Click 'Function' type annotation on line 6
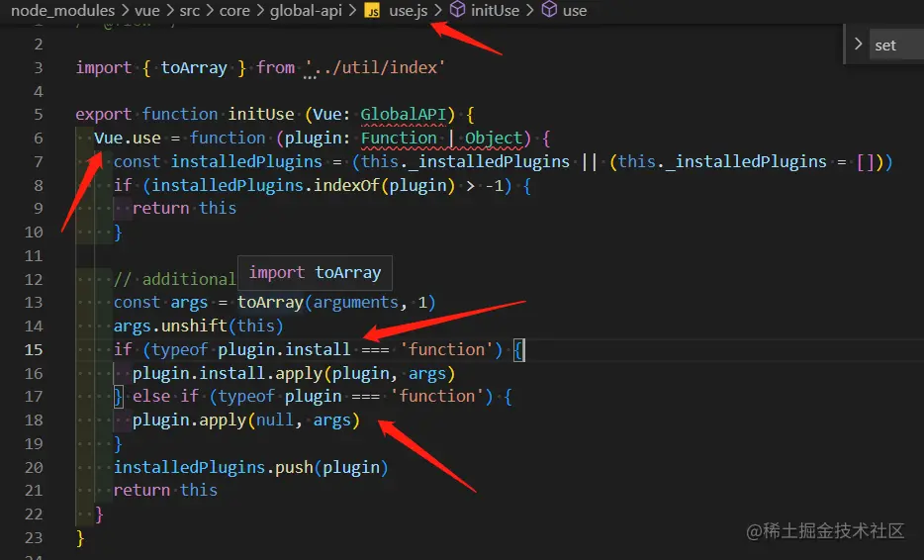 [x=399, y=138]
